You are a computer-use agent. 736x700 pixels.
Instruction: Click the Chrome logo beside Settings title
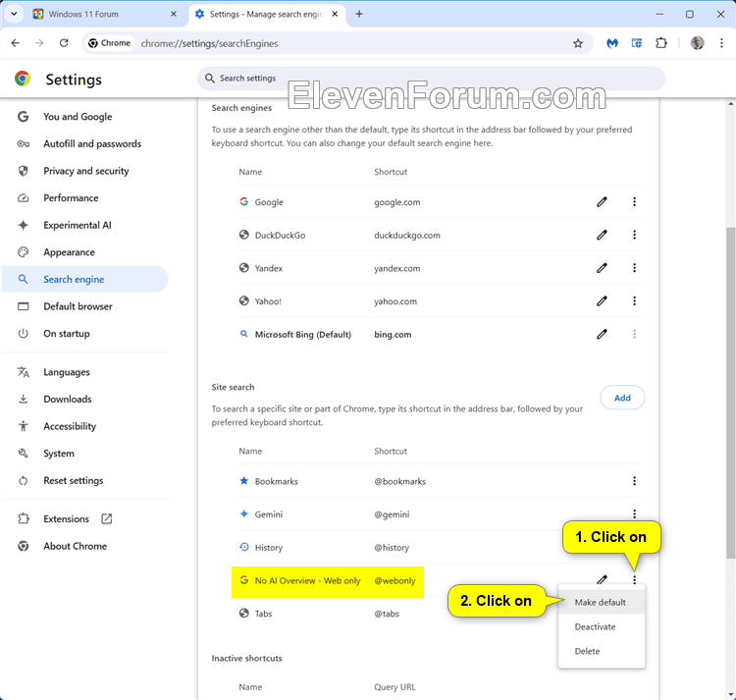[x=23, y=79]
